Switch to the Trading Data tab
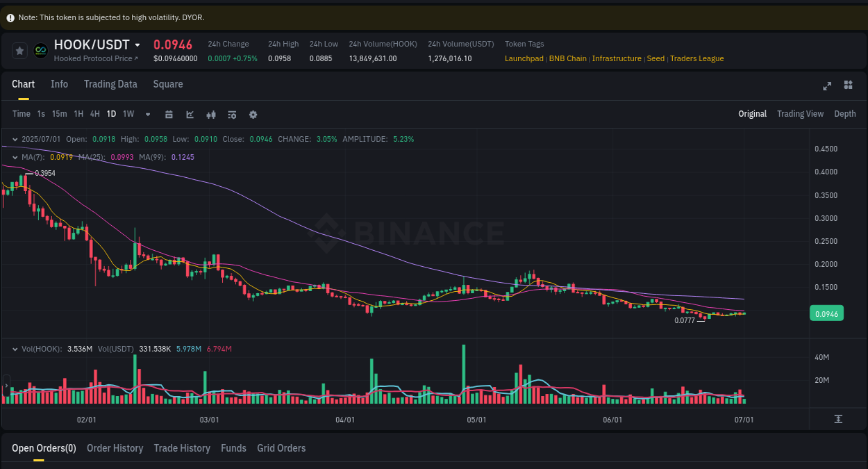This screenshot has height=469, width=868. [x=110, y=84]
